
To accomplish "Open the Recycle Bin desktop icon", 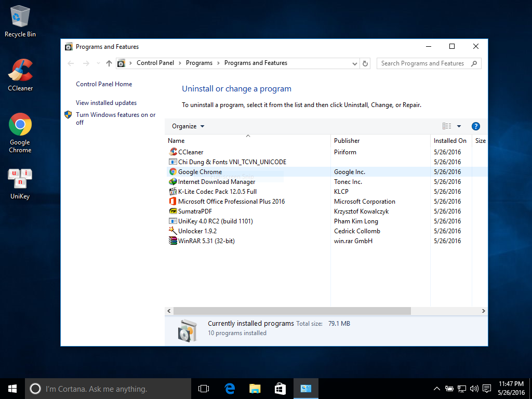I will 20,21.
